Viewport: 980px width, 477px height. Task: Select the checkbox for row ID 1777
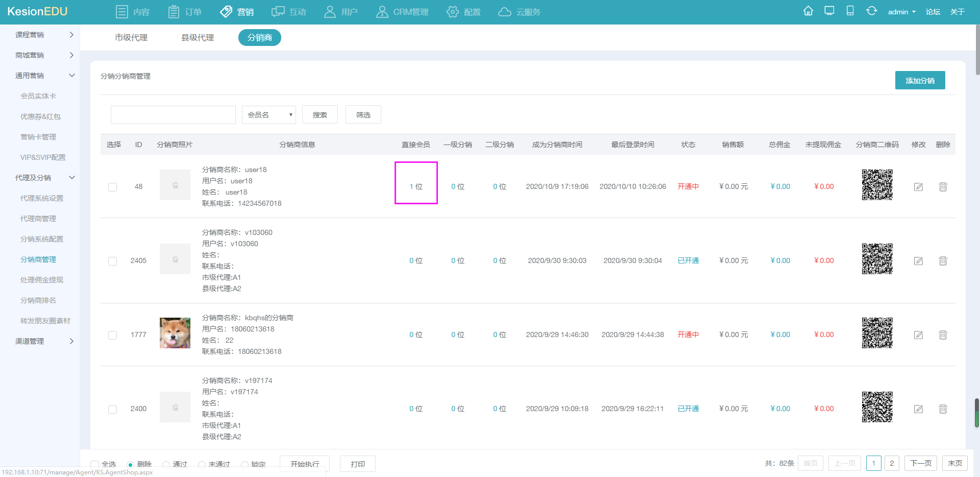pos(113,335)
